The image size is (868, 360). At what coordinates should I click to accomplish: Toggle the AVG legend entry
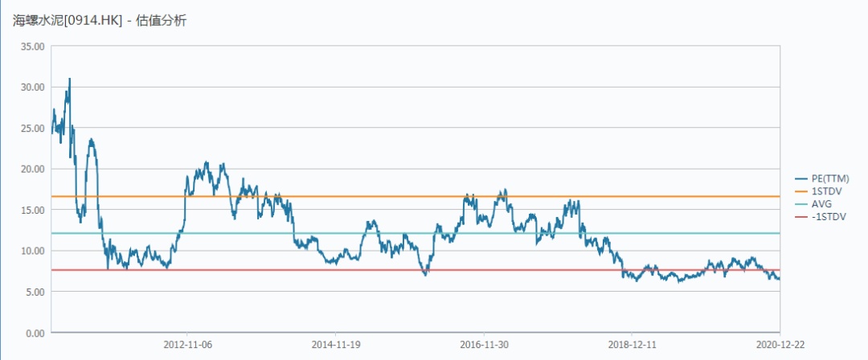tap(813, 204)
